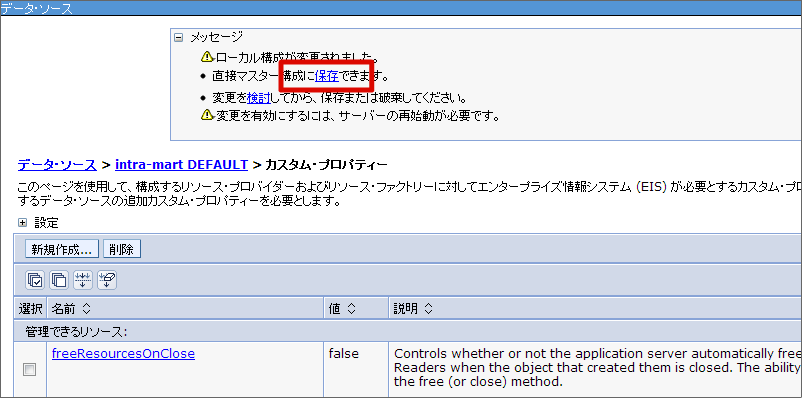The image size is (802, 398).
Task: Clear the filter value icon
Action: coord(107,279)
